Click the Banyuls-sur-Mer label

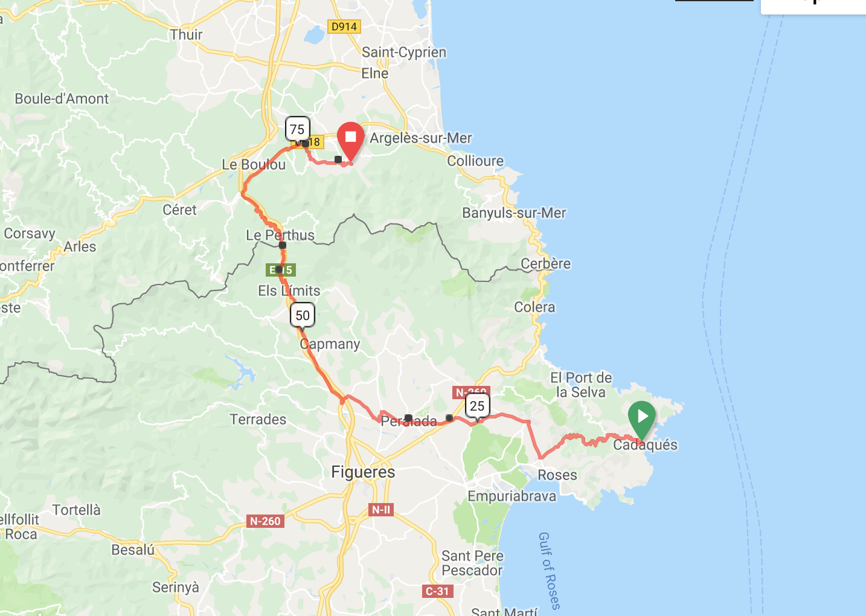(x=514, y=213)
